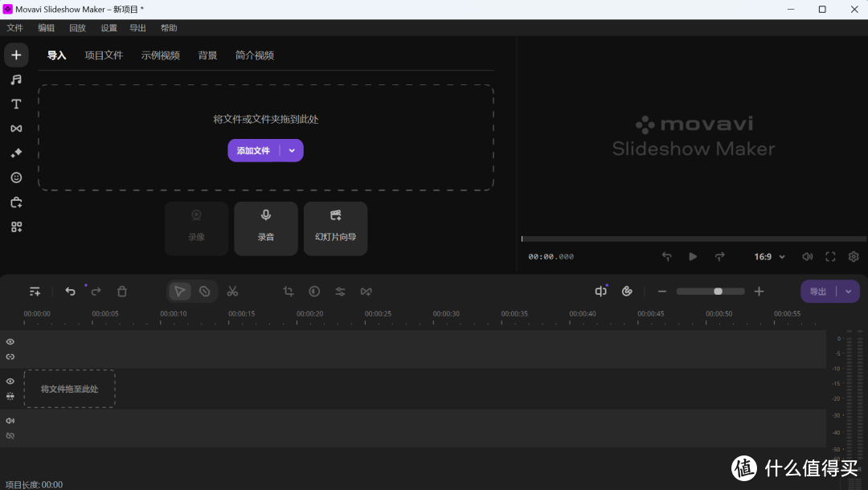Click the purple 导出 export button
This screenshot has width=868, height=490.
pyautogui.click(x=818, y=292)
